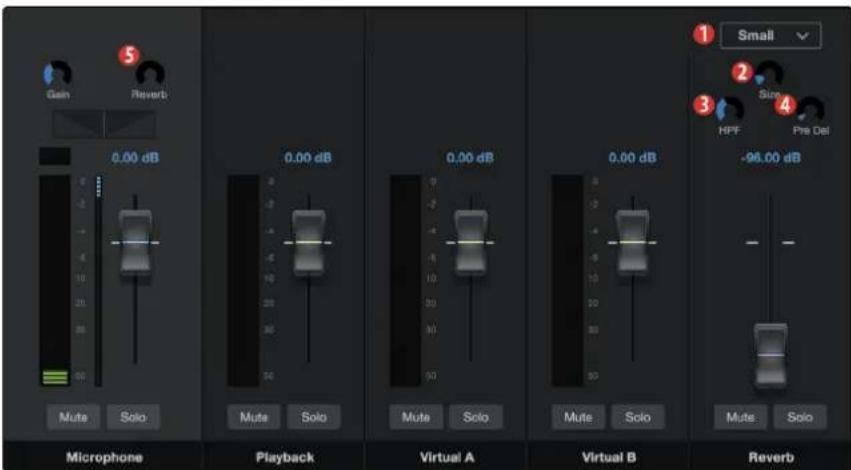Viewport: 851px width, 470px height.
Task: Click the reverb HPF knob
Action: (731, 110)
